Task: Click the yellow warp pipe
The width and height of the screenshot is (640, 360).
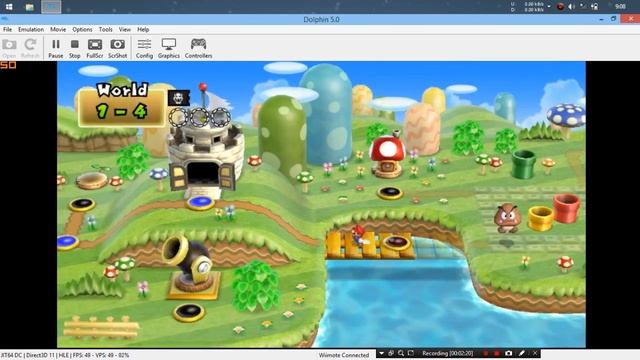Action: pos(540,218)
